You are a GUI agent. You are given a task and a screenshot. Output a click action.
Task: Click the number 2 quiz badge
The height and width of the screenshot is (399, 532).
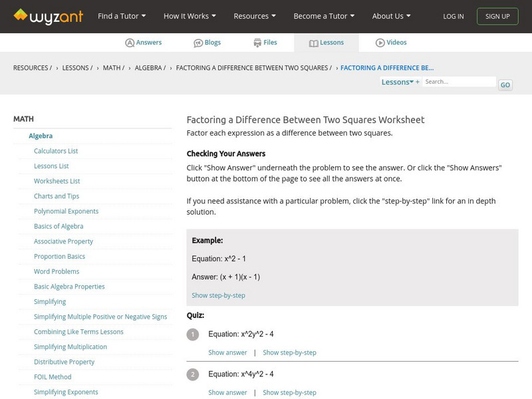coord(193,374)
